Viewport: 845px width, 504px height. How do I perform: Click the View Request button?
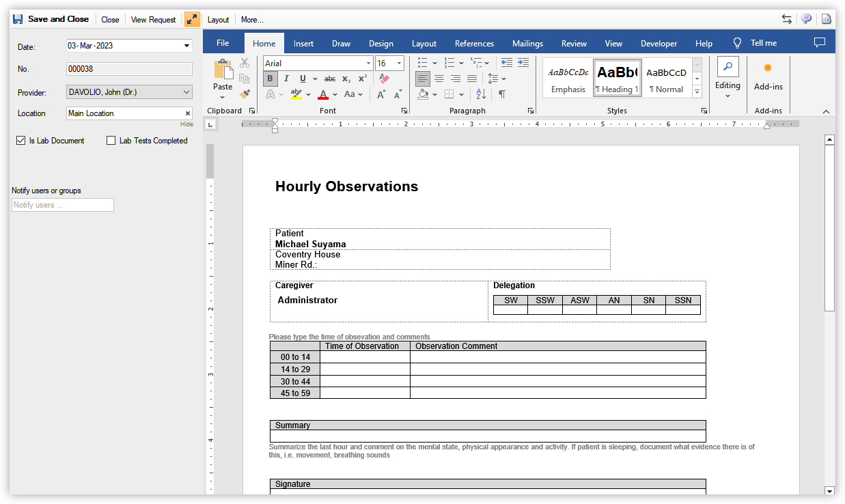pyautogui.click(x=153, y=19)
